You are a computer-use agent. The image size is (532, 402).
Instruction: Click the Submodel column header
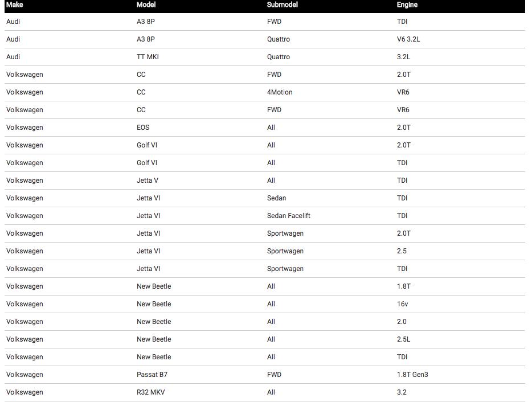pos(282,5)
